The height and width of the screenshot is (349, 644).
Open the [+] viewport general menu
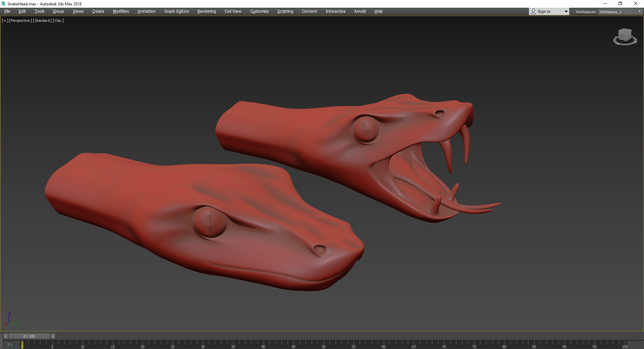[5, 20]
